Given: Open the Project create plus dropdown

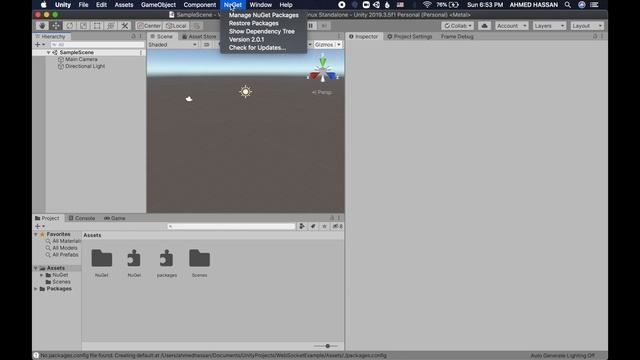Looking at the screenshot, I should 40,226.
